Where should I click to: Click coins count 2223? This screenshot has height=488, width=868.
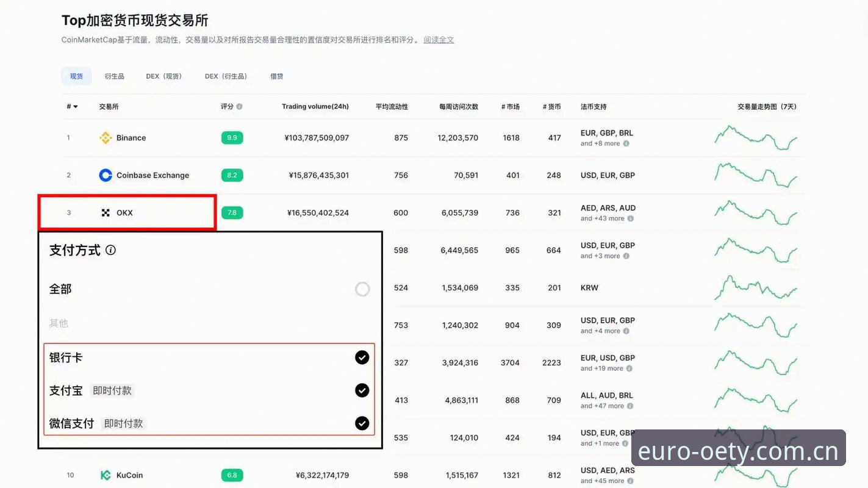coord(551,363)
